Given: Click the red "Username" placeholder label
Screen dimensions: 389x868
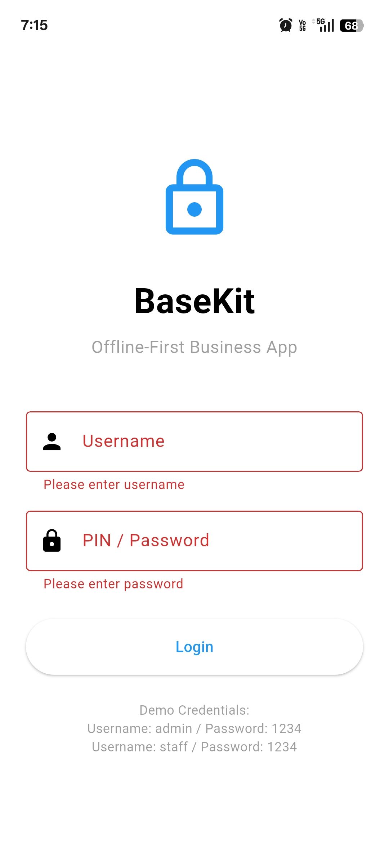Looking at the screenshot, I should point(124,441).
